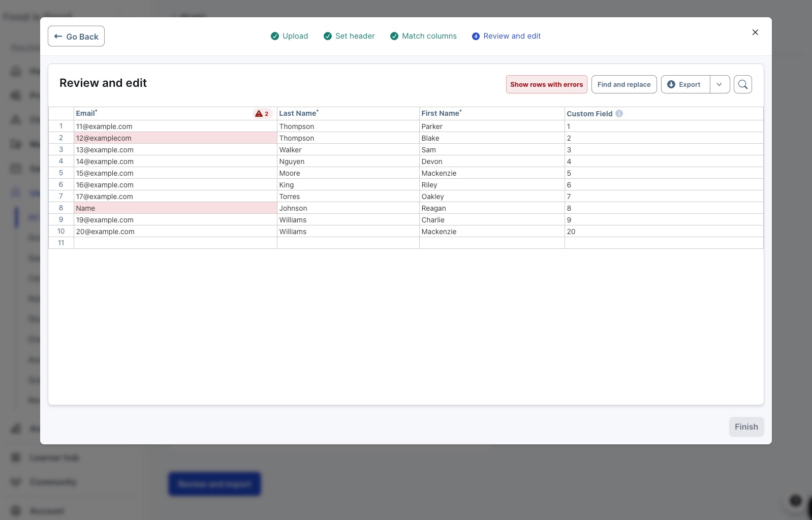Click the Upload step checkmark icon
Image resolution: width=812 pixels, height=520 pixels.
[275, 36]
